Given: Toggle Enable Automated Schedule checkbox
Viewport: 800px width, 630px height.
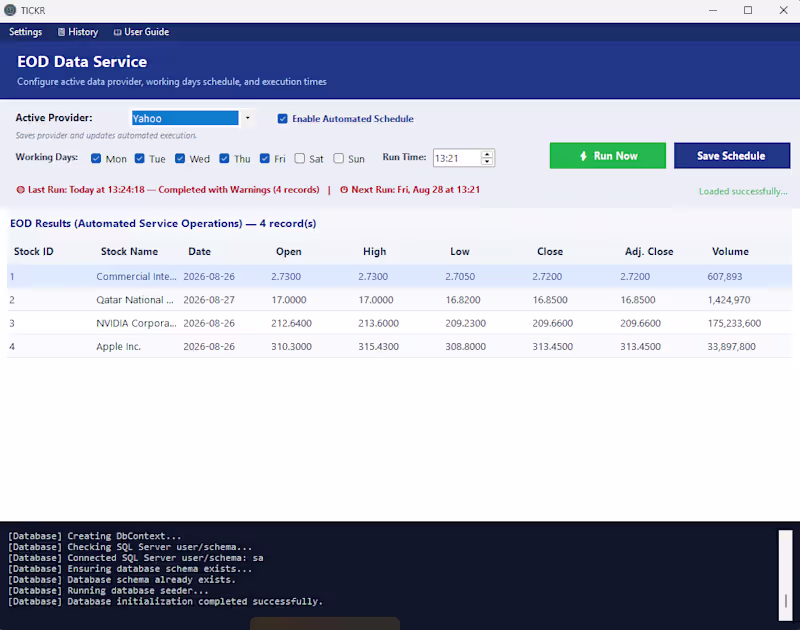Looking at the screenshot, I should tap(282, 119).
